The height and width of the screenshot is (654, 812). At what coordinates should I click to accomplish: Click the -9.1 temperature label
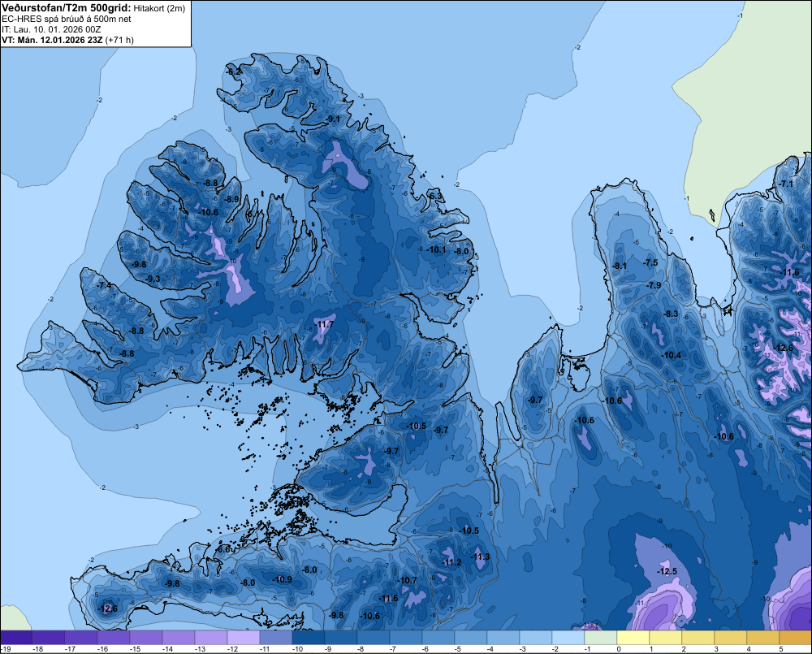point(332,119)
